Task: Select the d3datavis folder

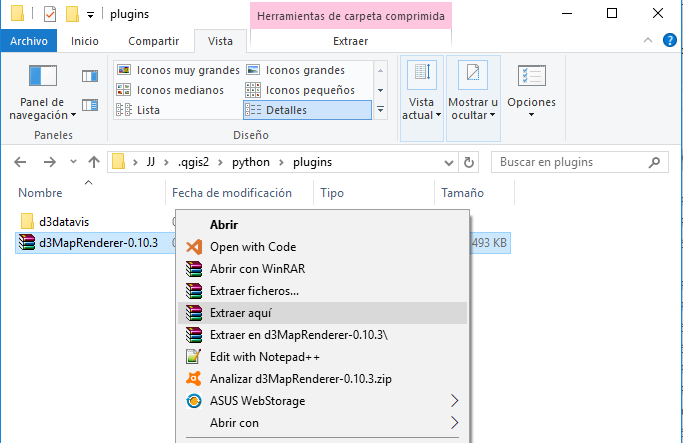Action: 64,222
